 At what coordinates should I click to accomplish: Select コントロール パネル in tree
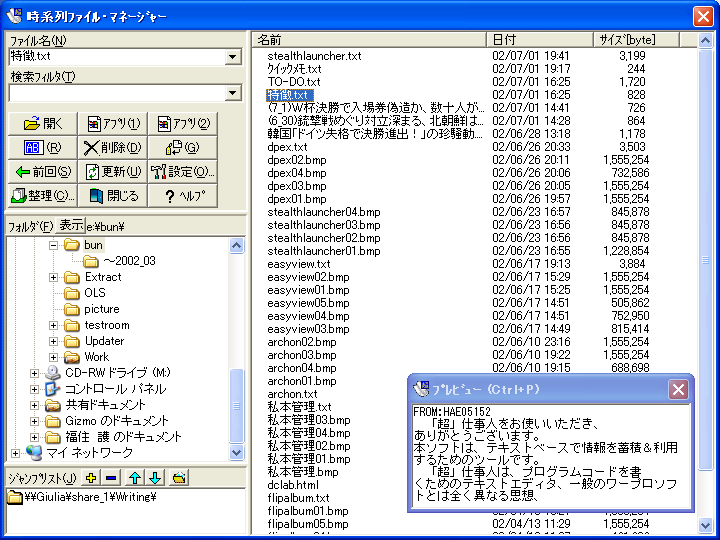115,389
